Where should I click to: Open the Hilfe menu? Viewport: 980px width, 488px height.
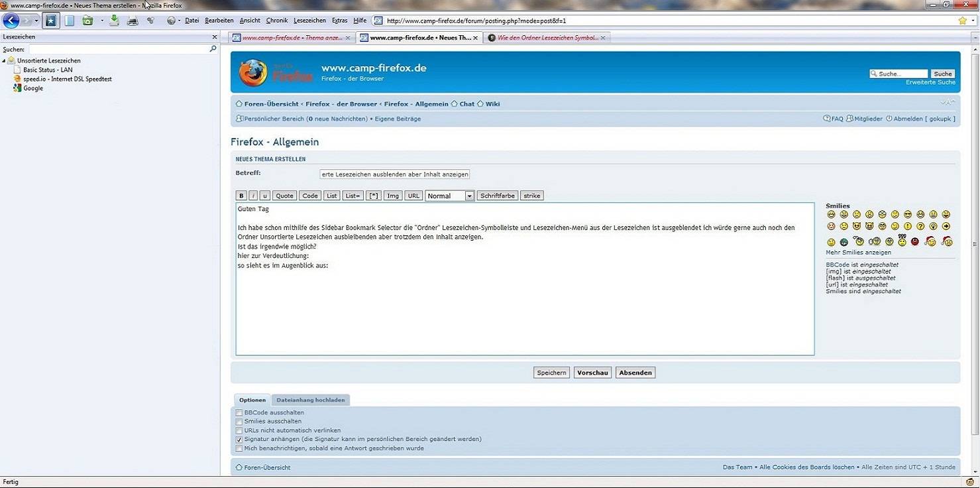(x=360, y=21)
